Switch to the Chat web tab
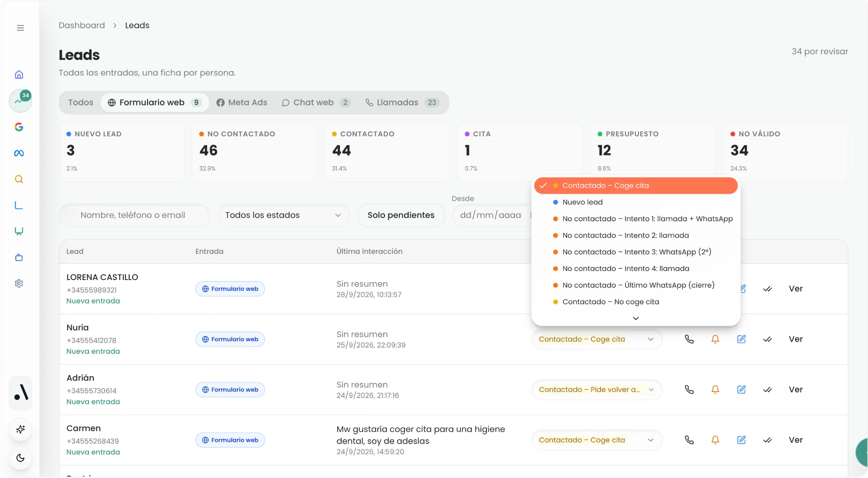 316,102
